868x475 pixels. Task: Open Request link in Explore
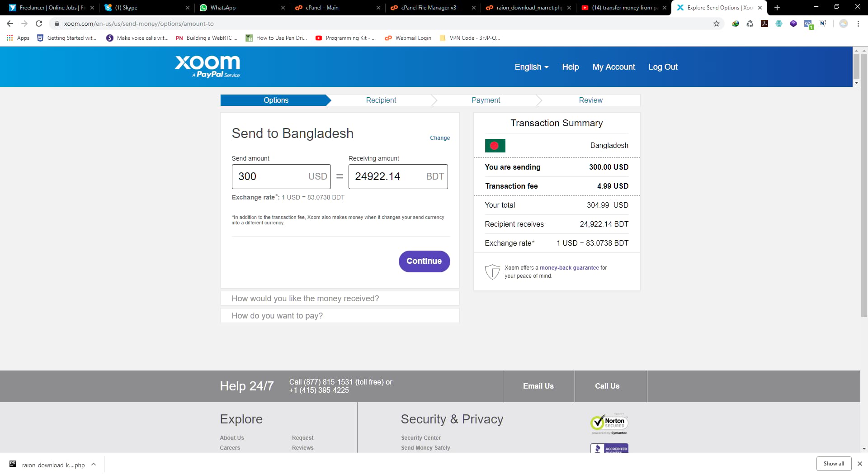tap(303, 438)
